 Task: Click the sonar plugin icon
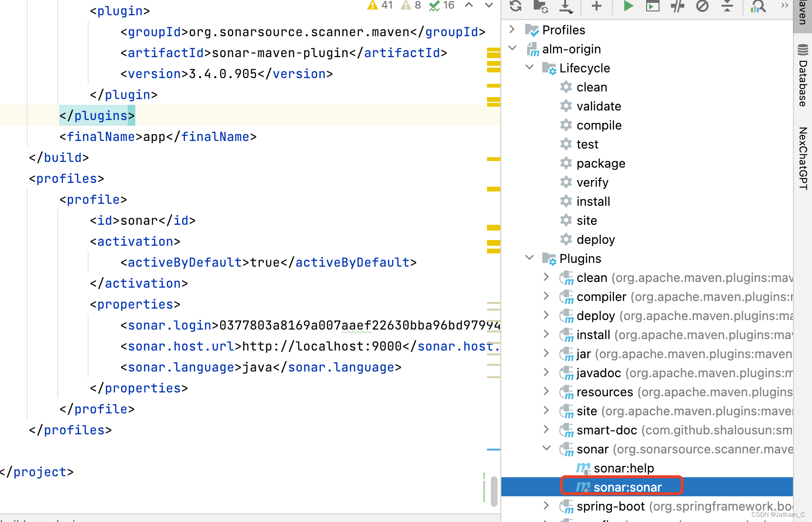567,449
